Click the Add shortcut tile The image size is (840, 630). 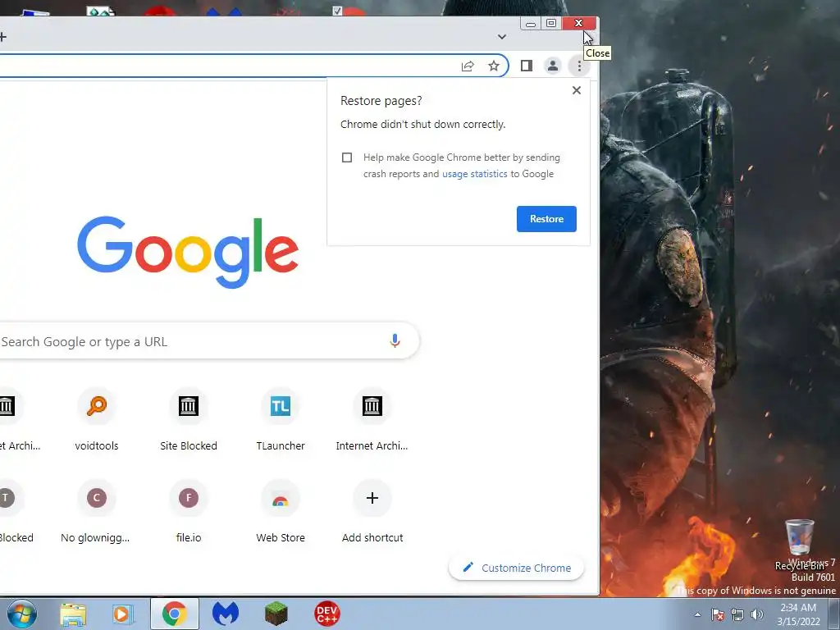click(x=372, y=512)
